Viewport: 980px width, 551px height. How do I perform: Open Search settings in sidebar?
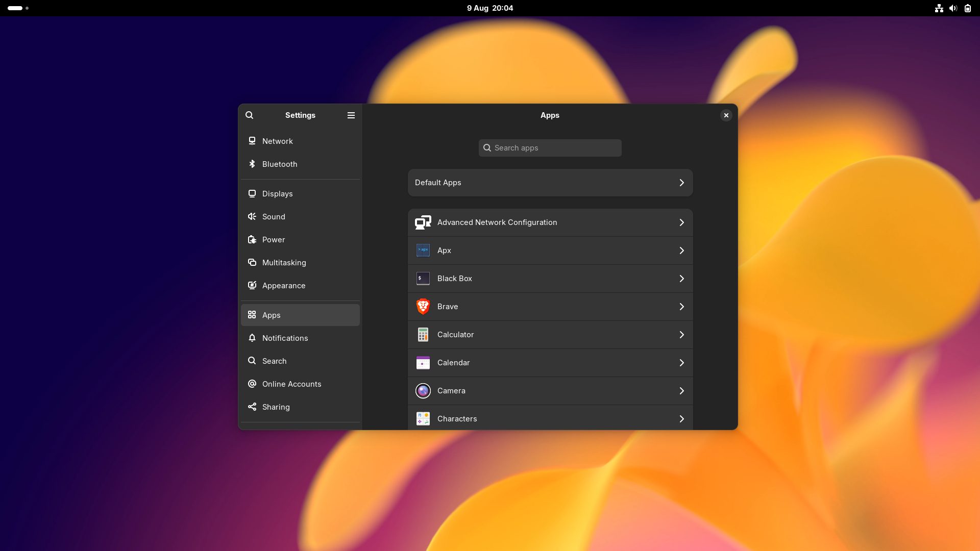(x=300, y=361)
